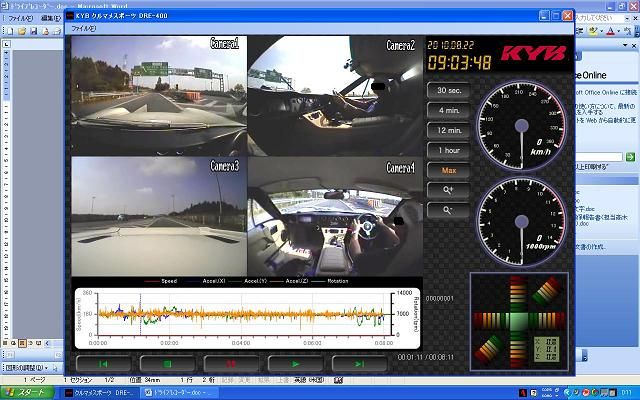Click the KYB app icon in title bar

pyautogui.click(x=70, y=16)
